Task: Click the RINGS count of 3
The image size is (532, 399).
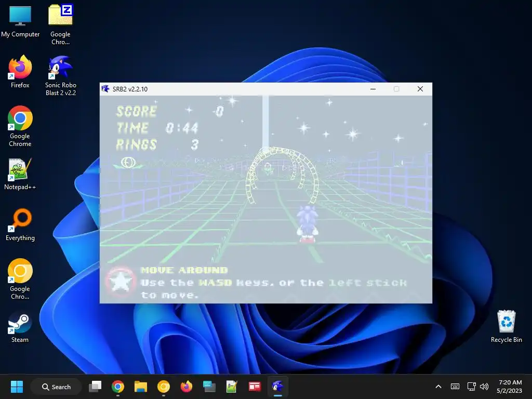Action: click(194, 144)
